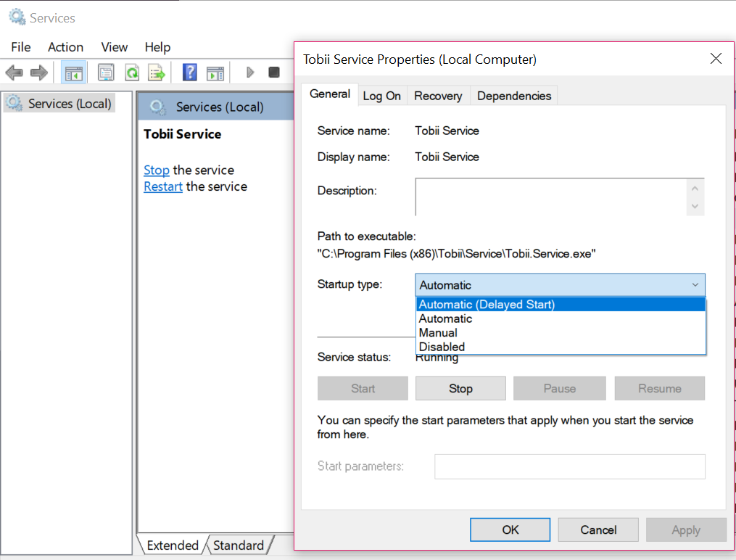Open the Properties toolbar icon
This screenshot has width=736, height=560.
106,73
